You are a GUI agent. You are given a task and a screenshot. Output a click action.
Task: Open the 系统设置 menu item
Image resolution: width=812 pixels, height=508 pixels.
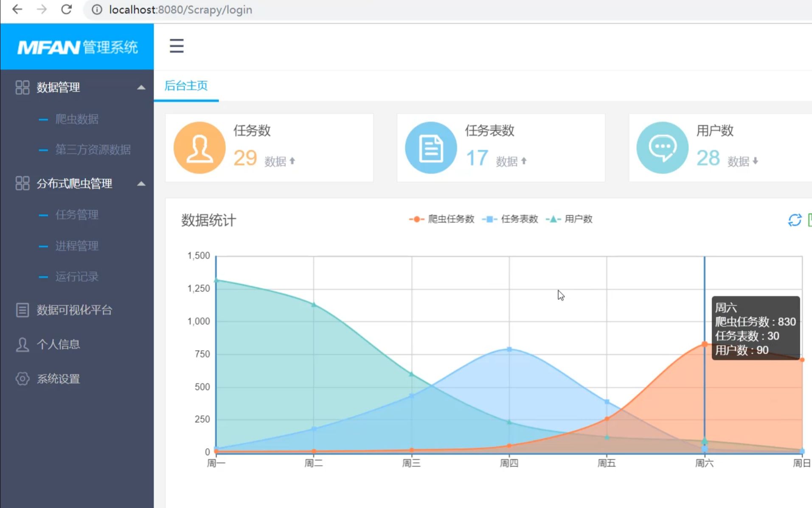tap(58, 379)
